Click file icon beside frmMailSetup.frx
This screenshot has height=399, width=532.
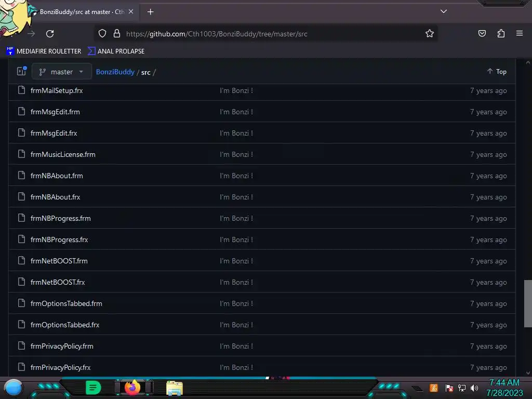[x=21, y=90]
